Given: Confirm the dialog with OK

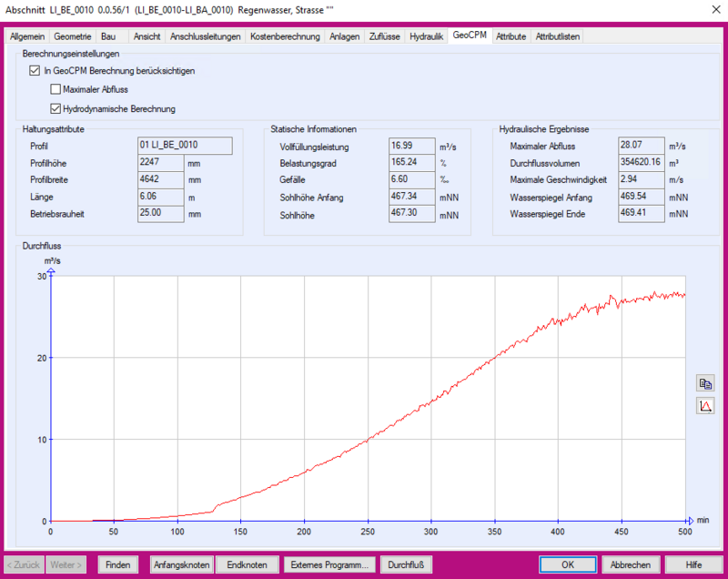Looking at the screenshot, I should 567,564.
